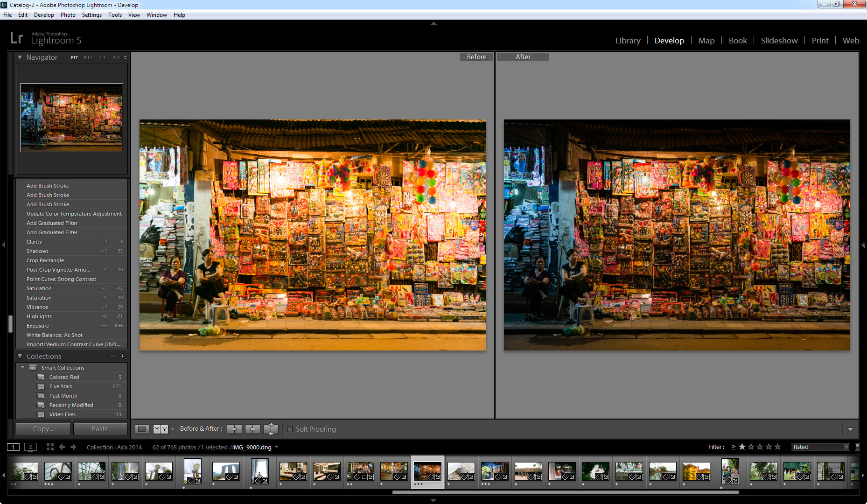This screenshot has height=504, width=867.
Task: Toggle the filter switch beside Rated
Action: pyautogui.click(x=857, y=447)
